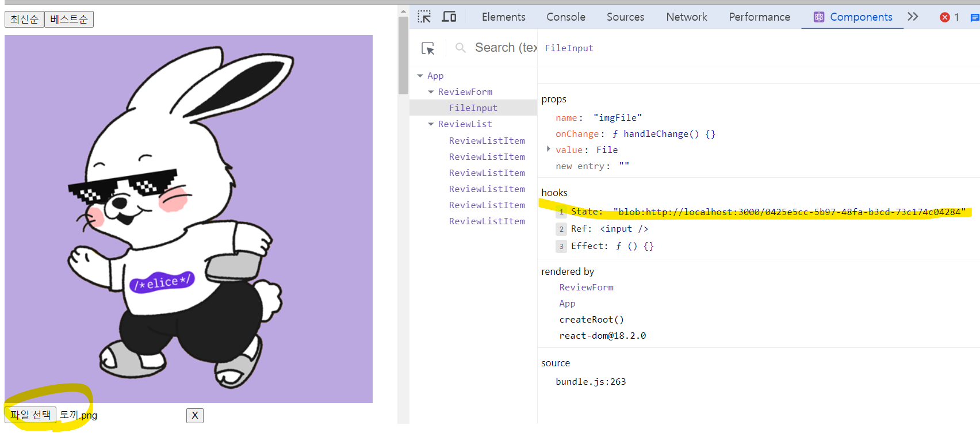980x433 pixels.
Task: Open the Performance tab
Action: tap(760, 17)
